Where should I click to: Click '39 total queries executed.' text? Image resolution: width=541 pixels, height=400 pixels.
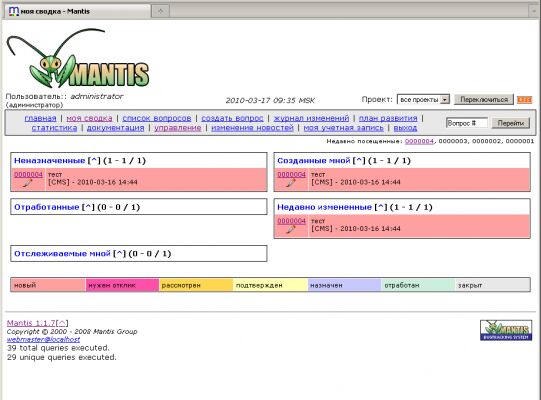click(x=58, y=348)
